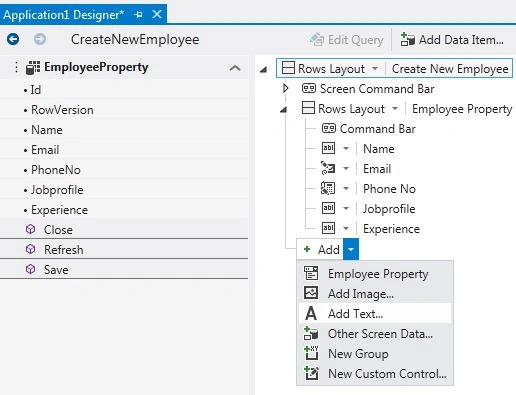Click the Employee Property Rows Layout icon
The height and width of the screenshot is (395, 516).
coord(308,108)
